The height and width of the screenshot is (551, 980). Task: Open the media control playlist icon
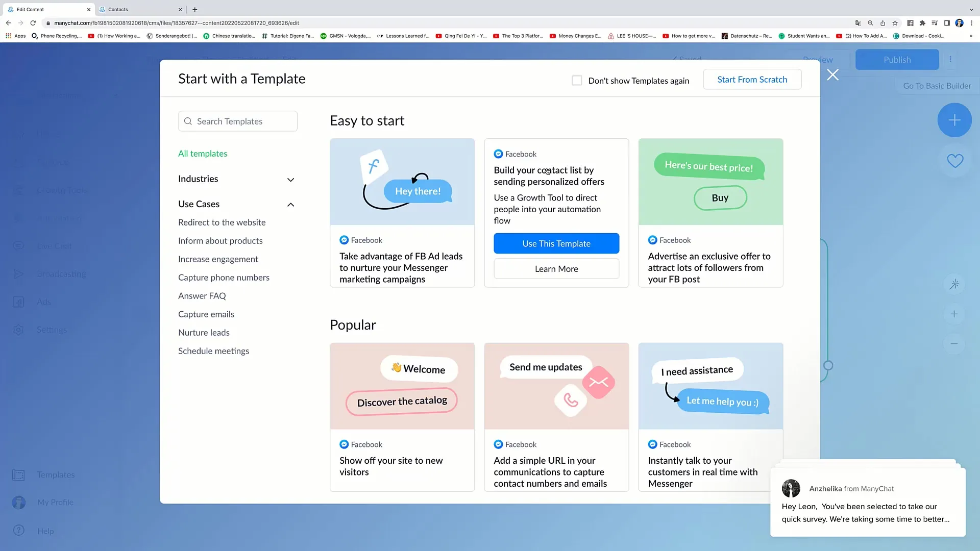pos(935,23)
